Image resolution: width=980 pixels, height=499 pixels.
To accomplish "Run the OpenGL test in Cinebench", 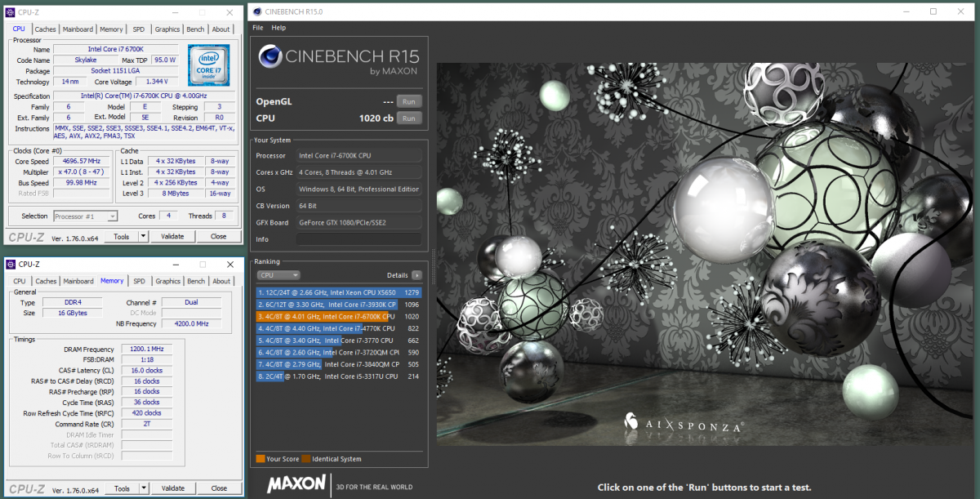I will pyautogui.click(x=409, y=101).
